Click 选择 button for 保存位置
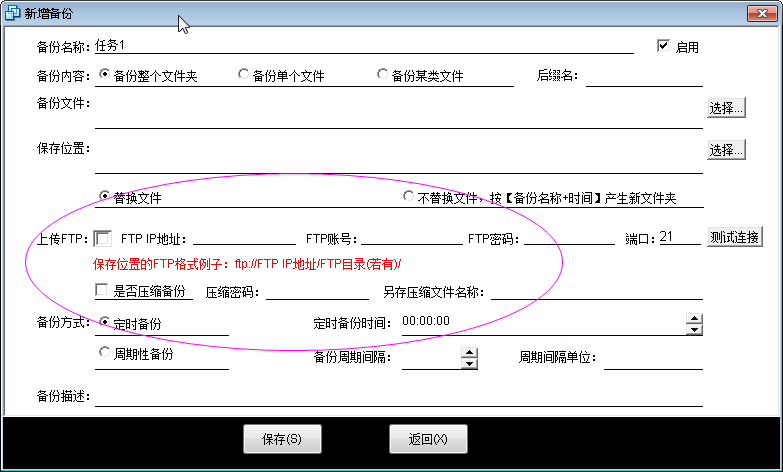The image size is (783, 472). coord(727,149)
